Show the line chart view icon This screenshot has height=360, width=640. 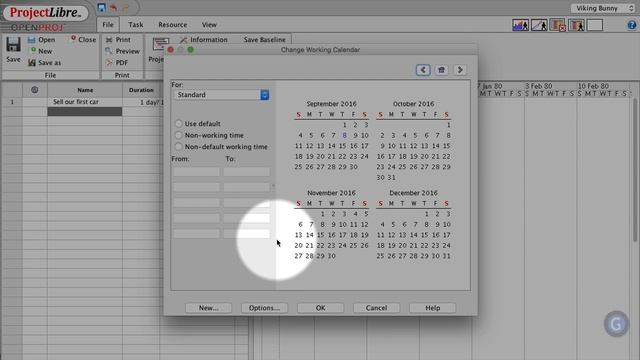tap(539, 25)
